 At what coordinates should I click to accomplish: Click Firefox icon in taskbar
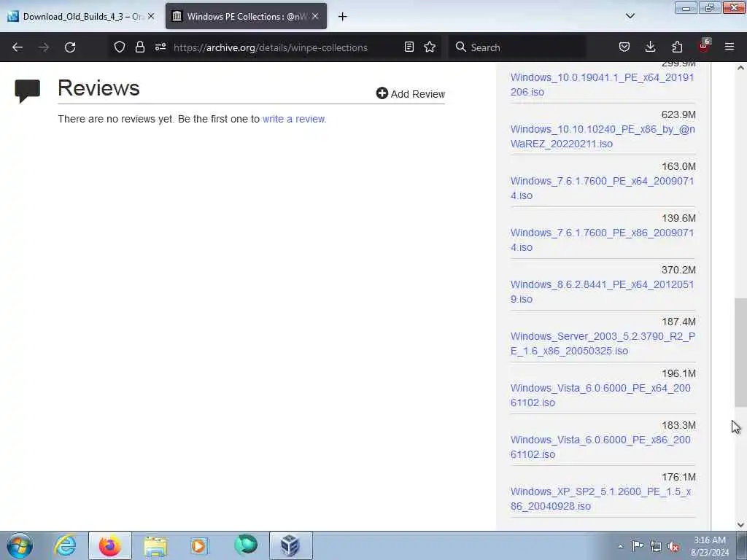[x=110, y=545]
